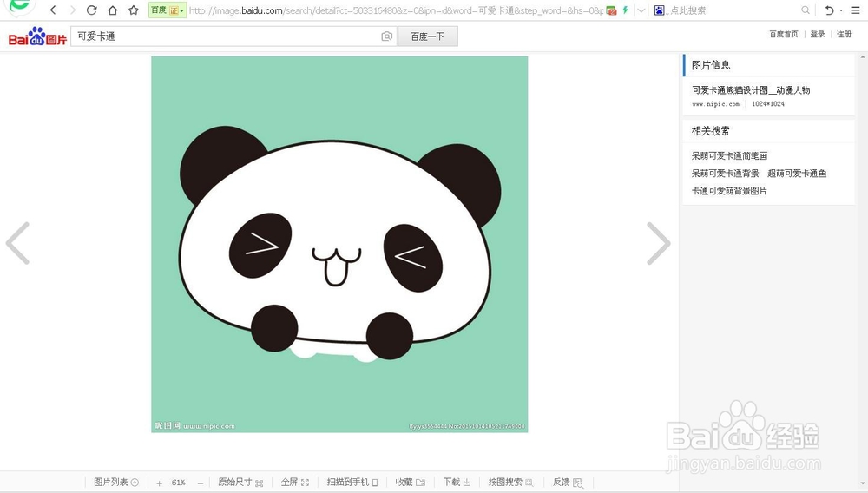Viewport: 868px width, 493px height.
Task: Reload the page with the refresh icon
Action: tap(92, 10)
